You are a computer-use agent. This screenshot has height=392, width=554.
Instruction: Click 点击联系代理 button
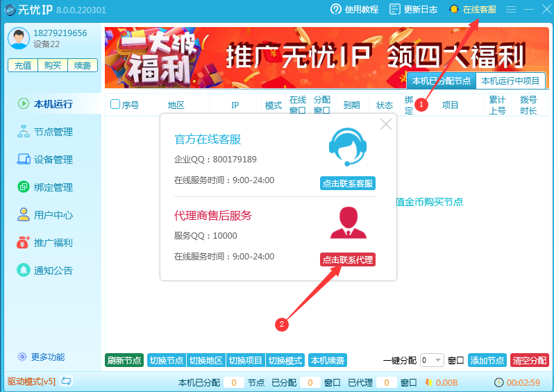[x=348, y=259]
